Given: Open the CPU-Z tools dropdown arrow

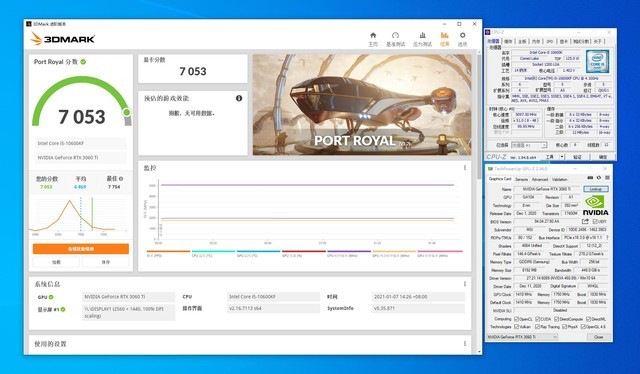Looking at the screenshot, I should [562, 157].
